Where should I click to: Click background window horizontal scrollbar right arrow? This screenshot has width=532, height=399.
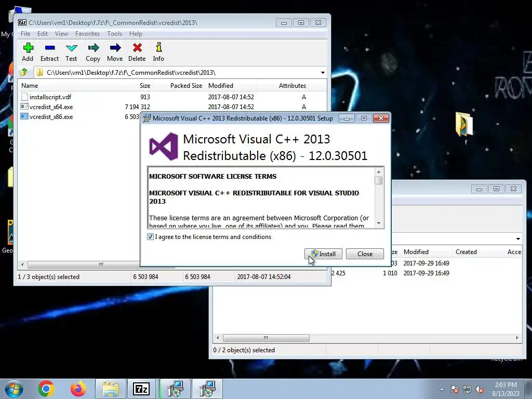517,338
